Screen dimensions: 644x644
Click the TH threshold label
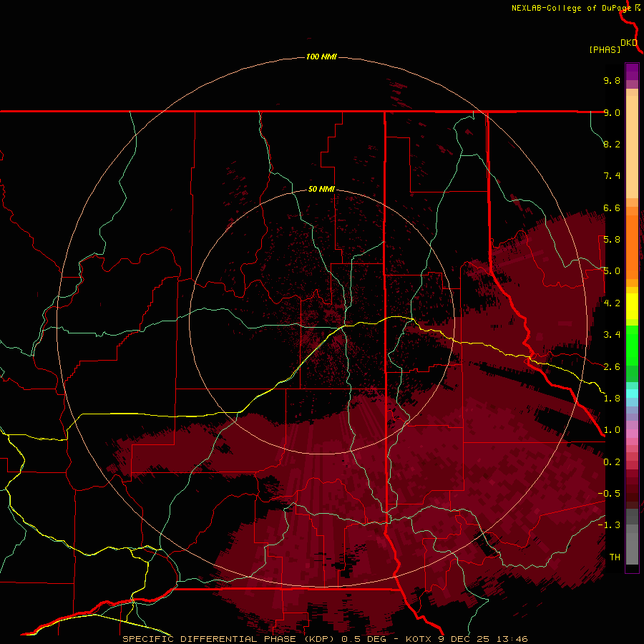tap(615, 557)
